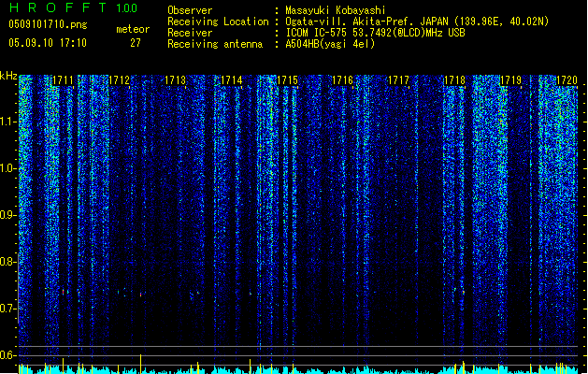Click the 1718 time marker
588x374 pixels.
pos(454,80)
